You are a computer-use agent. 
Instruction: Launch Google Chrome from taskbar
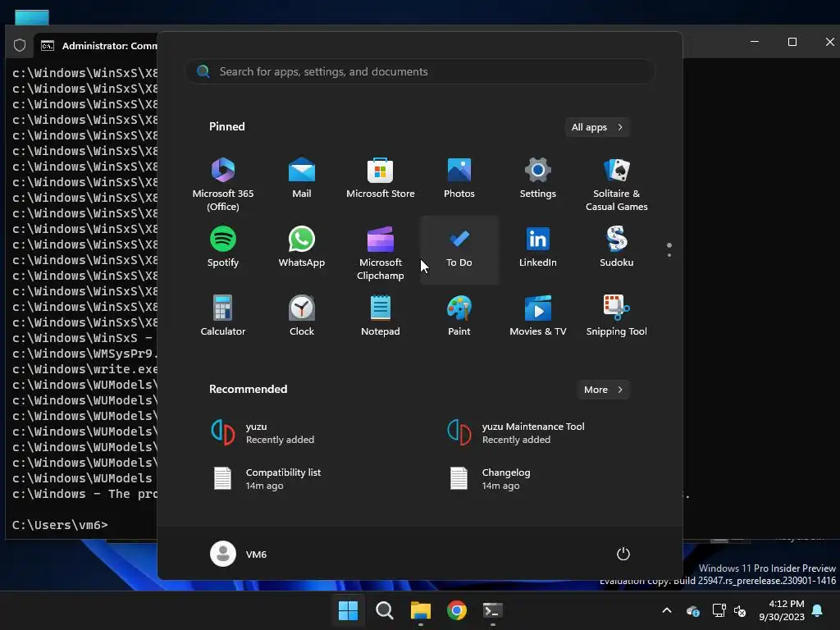point(456,610)
